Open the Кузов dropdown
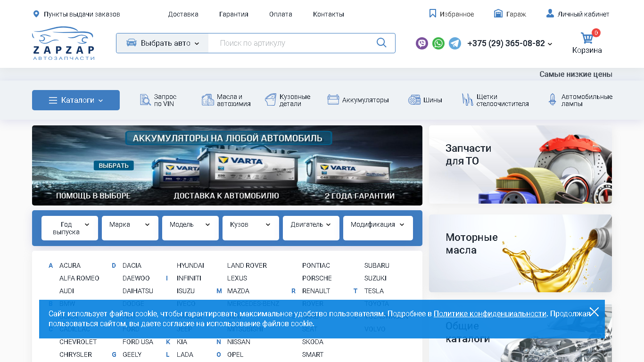 (x=251, y=228)
